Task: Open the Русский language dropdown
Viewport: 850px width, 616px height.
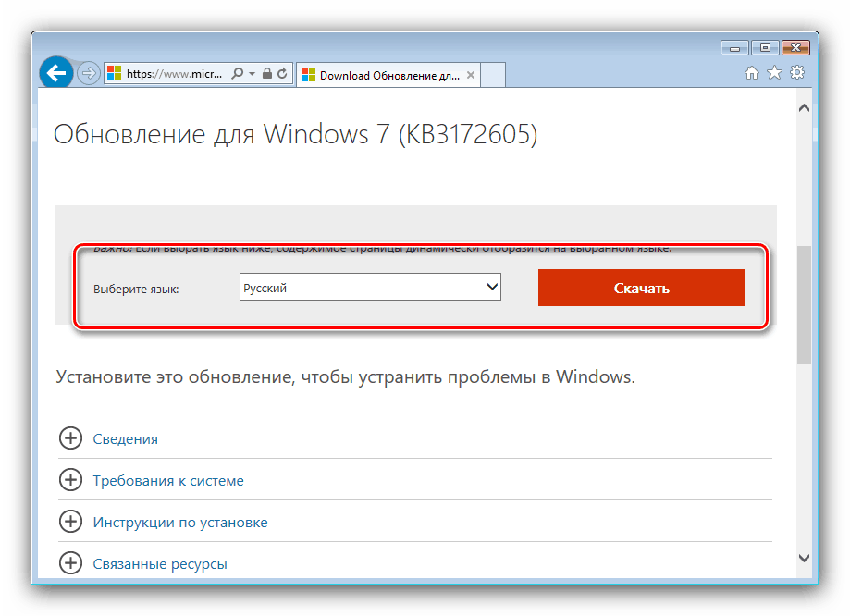Action: (x=370, y=288)
